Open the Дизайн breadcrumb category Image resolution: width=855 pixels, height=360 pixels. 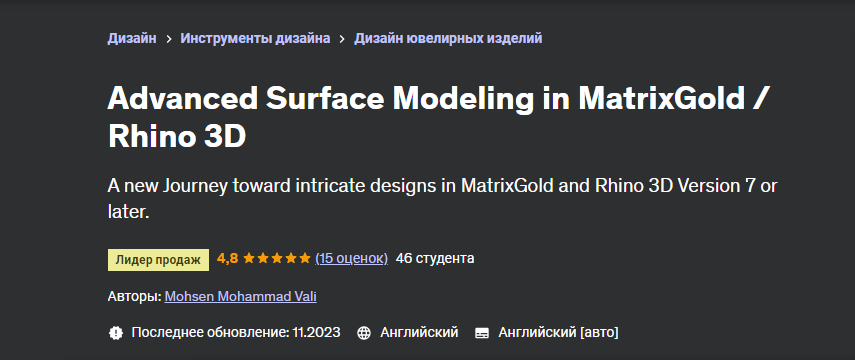click(x=132, y=38)
